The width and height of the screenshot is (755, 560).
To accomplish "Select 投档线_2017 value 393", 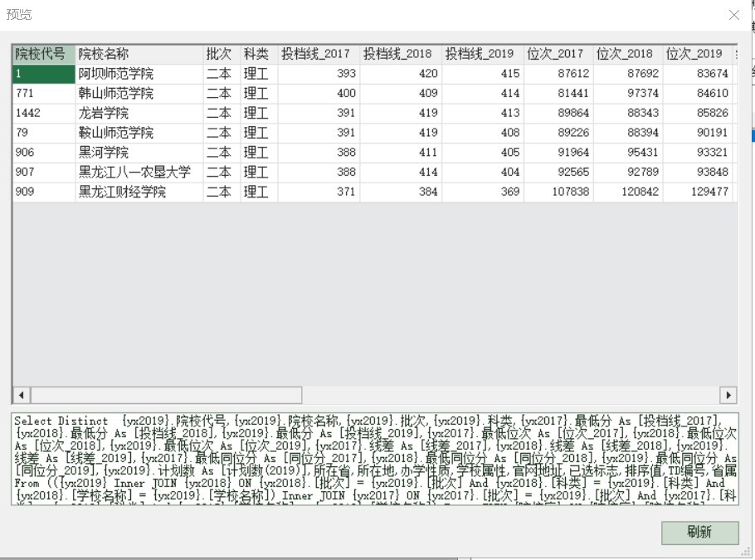I will (319, 74).
